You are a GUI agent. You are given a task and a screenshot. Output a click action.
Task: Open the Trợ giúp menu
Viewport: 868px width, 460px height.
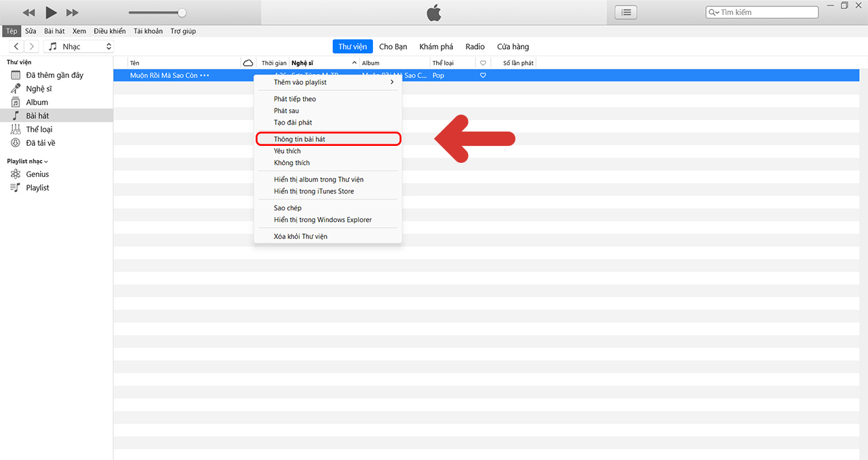183,31
